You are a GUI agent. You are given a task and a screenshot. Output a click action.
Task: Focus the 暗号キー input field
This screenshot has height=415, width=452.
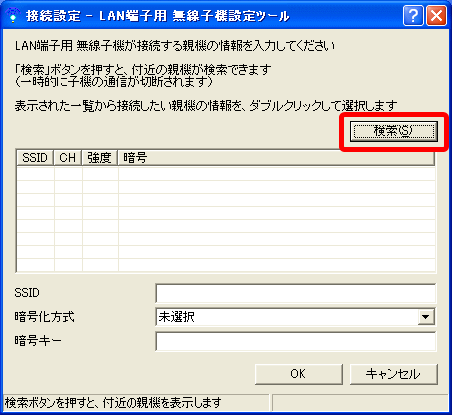tap(295, 341)
